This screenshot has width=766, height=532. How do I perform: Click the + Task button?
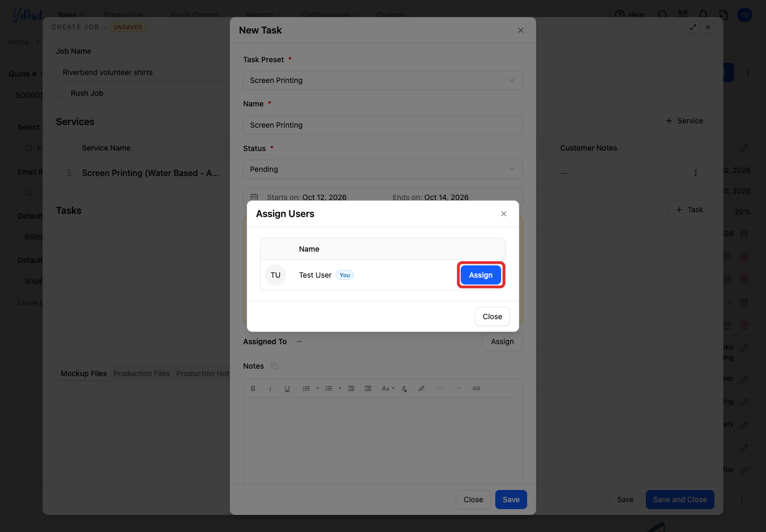pyautogui.click(x=689, y=210)
